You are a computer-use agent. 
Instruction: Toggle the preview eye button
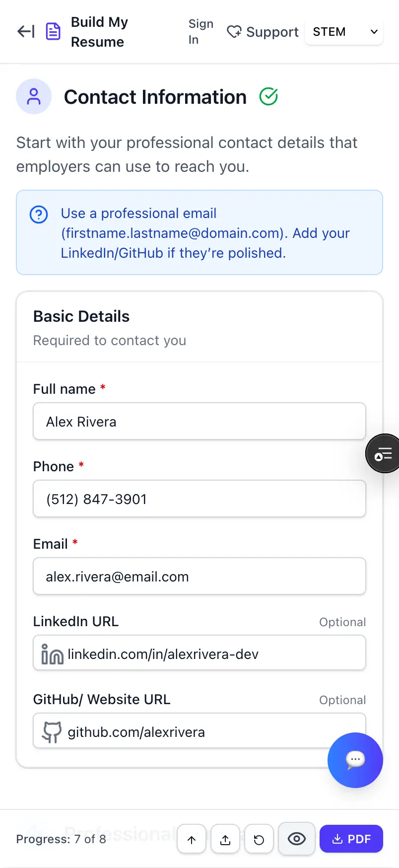[x=297, y=839]
